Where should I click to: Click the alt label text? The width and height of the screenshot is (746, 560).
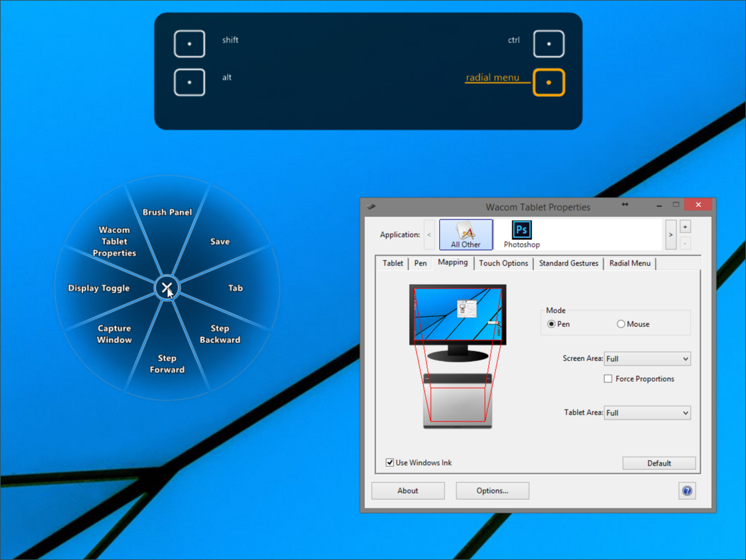click(x=227, y=78)
